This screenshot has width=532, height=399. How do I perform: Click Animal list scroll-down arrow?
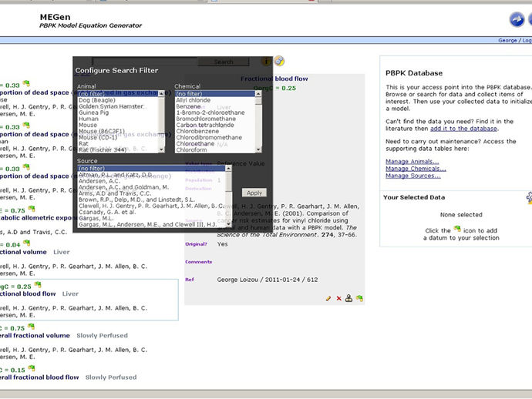point(161,149)
